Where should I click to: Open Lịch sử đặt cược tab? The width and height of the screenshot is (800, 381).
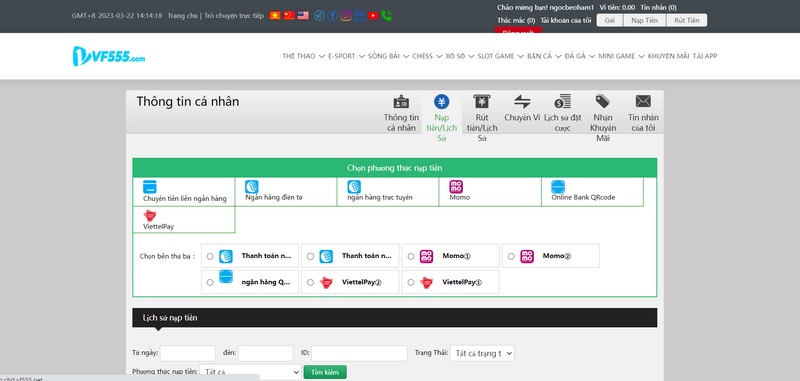[x=562, y=113]
